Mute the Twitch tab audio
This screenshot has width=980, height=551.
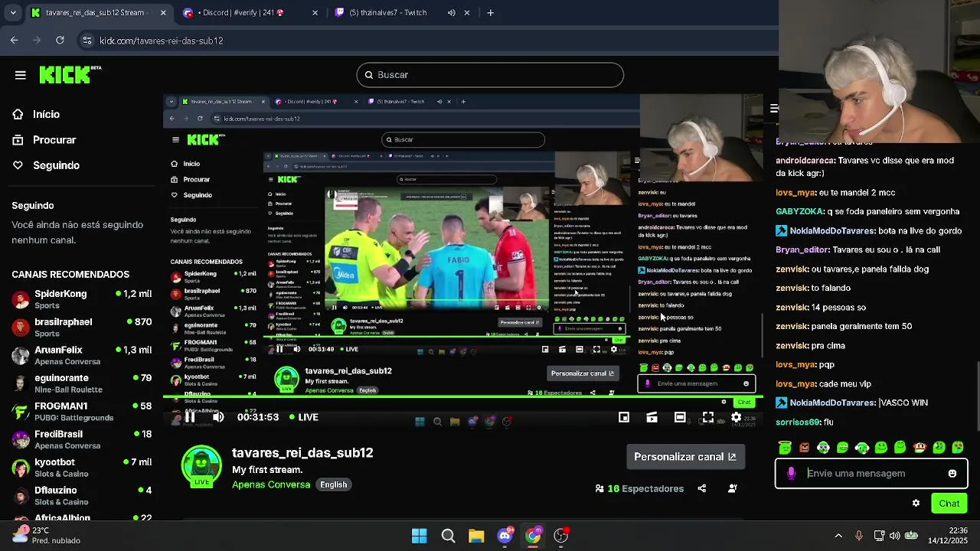451,12
